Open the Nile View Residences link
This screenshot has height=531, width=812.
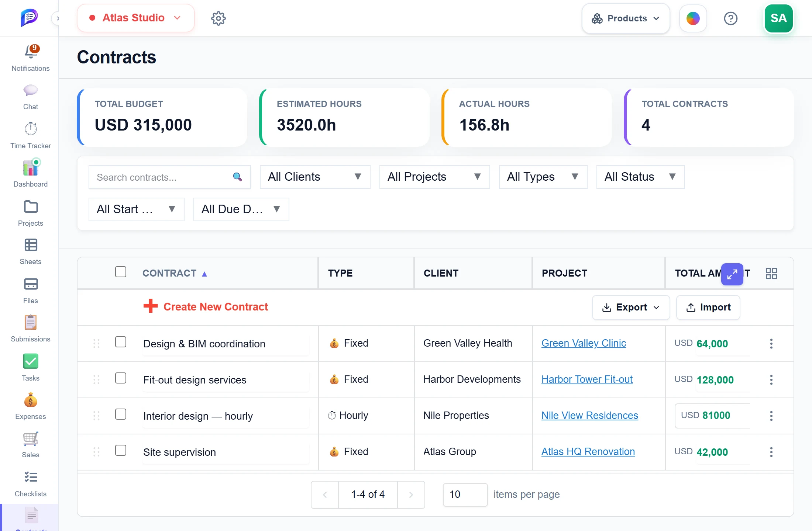[x=589, y=416]
